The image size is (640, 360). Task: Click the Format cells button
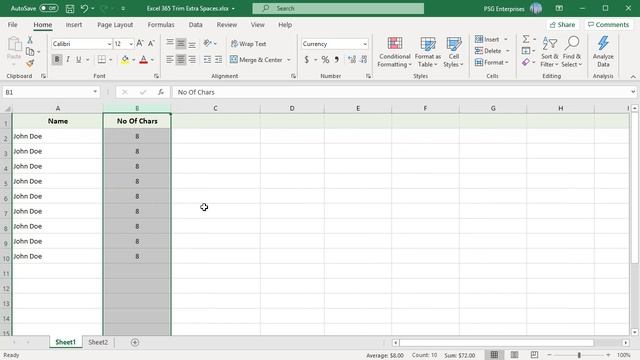pyautogui.click(x=489, y=62)
